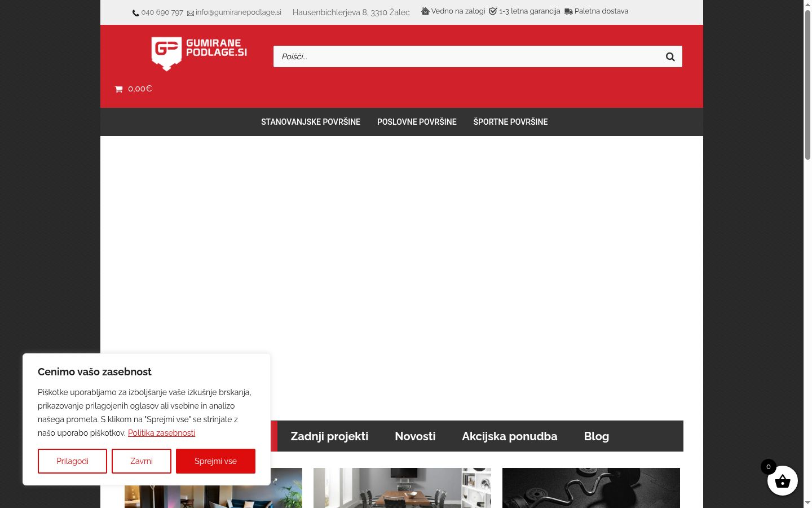
Task: Open Poslovne površine menu
Action: coord(417,122)
